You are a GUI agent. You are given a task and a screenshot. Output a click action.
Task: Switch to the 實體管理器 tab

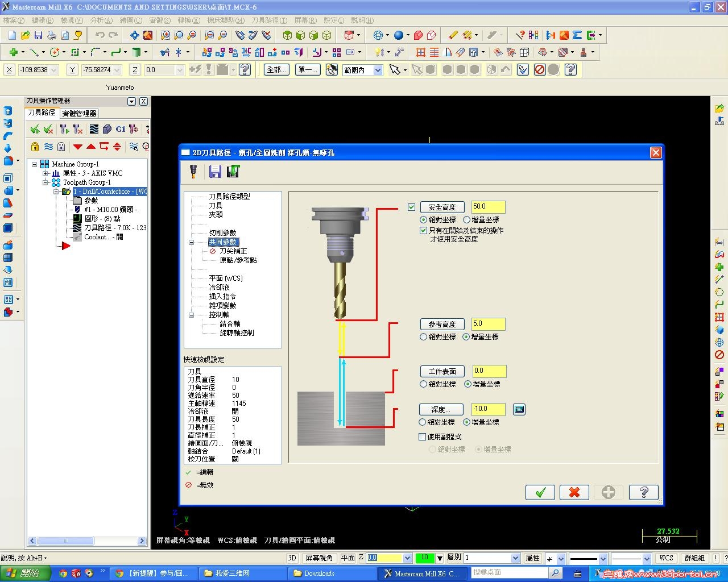pyautogui.click(x=80, y=113)
